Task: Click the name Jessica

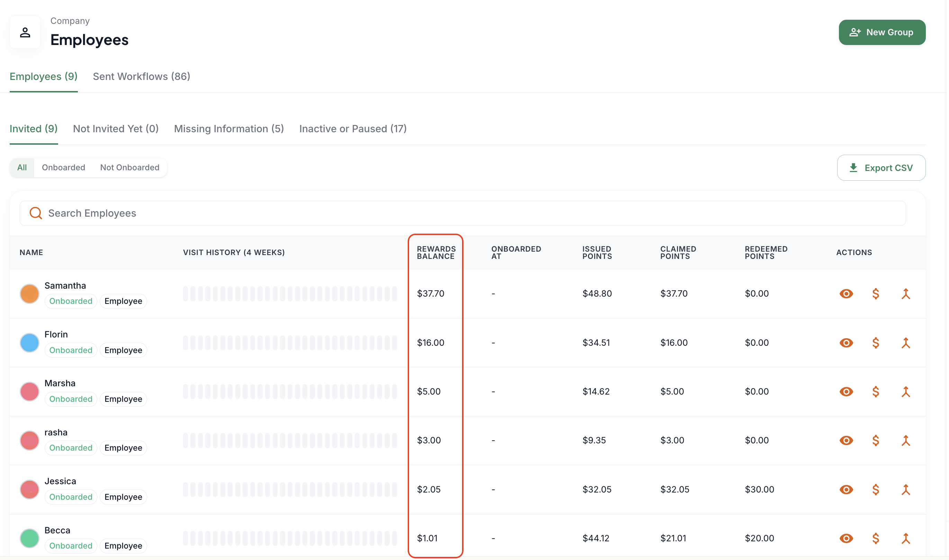Action: 60,481
